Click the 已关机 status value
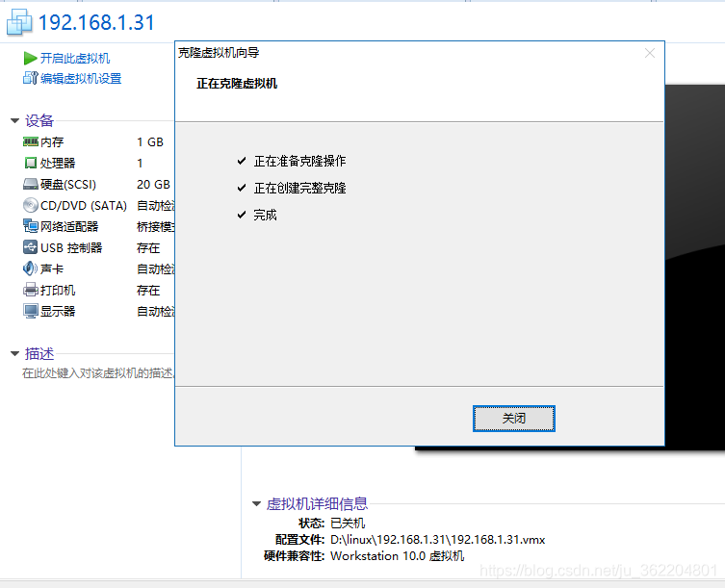The width and height of the screenshot is (725, 588). click(348, 524)
